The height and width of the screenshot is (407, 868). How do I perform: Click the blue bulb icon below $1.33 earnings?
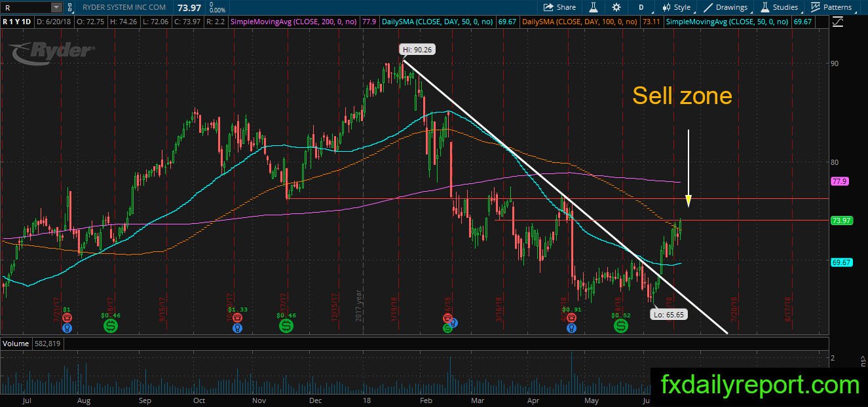[237, 327]
